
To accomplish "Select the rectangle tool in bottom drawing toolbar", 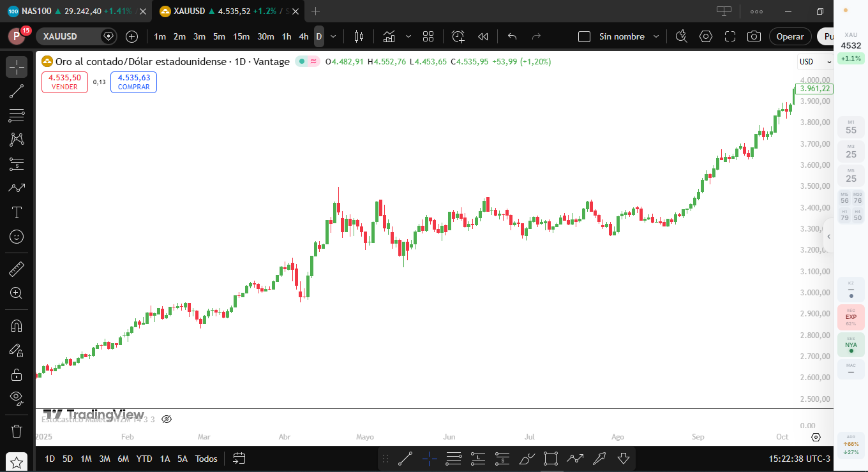I will (x=551, y=458).
